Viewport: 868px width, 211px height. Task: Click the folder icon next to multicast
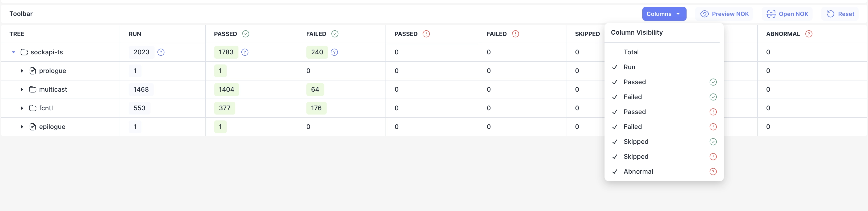tap(33, 89)
